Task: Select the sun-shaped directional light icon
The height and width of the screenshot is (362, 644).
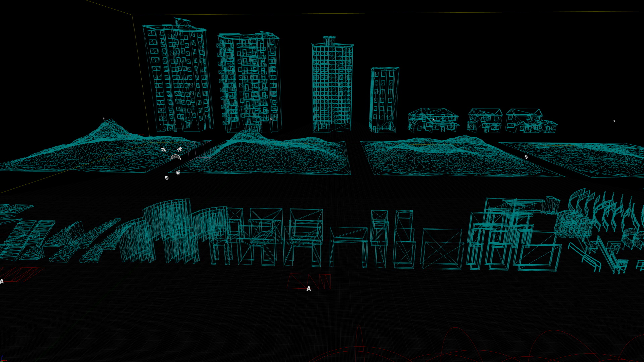Action: (x=180, y=149)
